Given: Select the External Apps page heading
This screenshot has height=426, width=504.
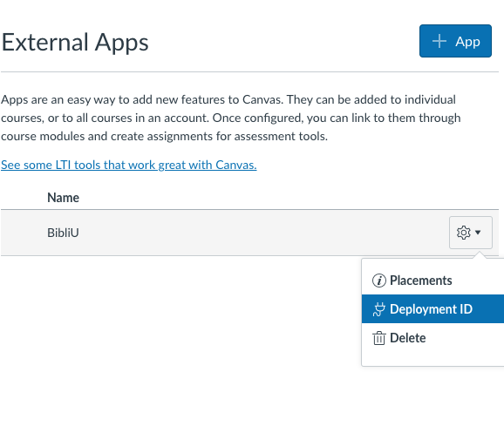Looking at the screenshot, I should (75, 43).
